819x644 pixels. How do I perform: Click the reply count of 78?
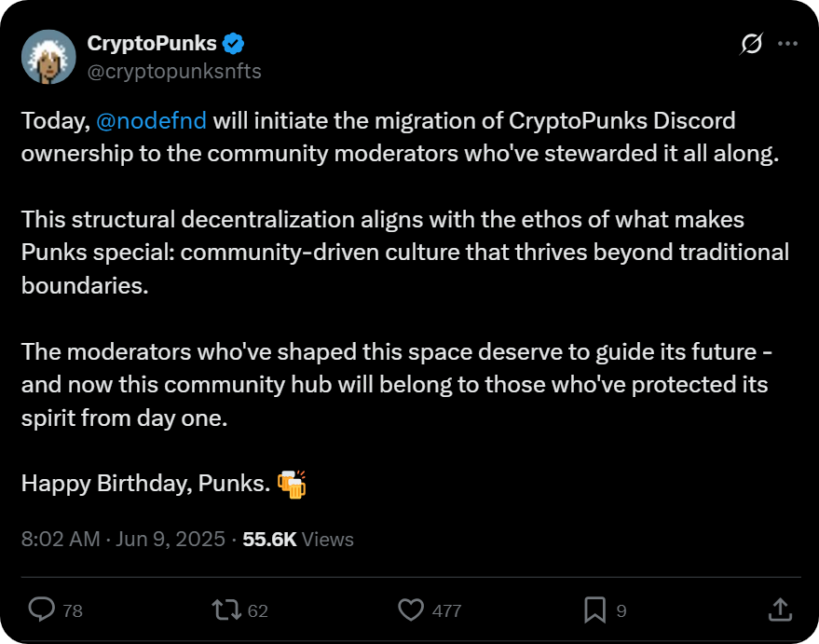tap(73, 611)
